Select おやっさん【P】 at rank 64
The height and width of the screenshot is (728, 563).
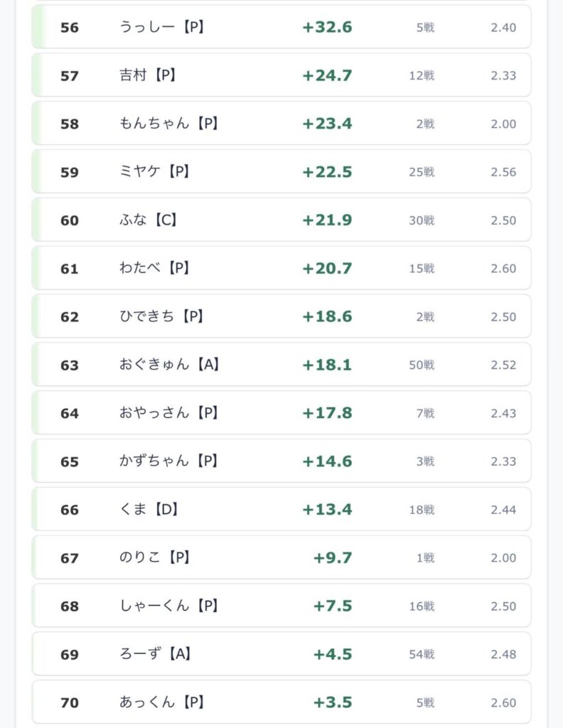tap(281, 413)
